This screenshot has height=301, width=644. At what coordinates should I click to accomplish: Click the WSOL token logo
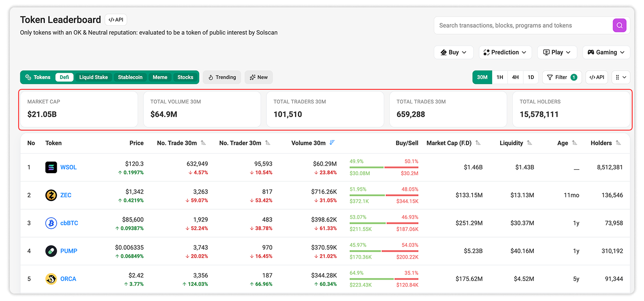click(x=51, y=167)
